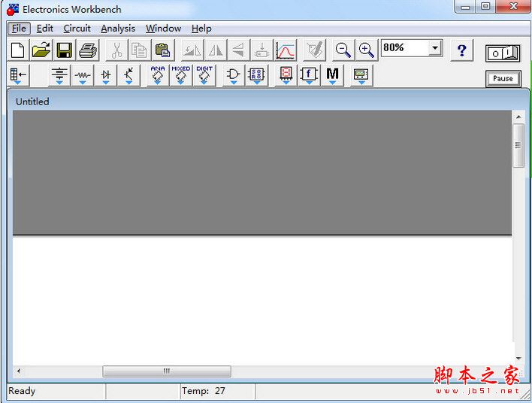
Task: Open the Diodes parts bin
Action: [106, 75]
